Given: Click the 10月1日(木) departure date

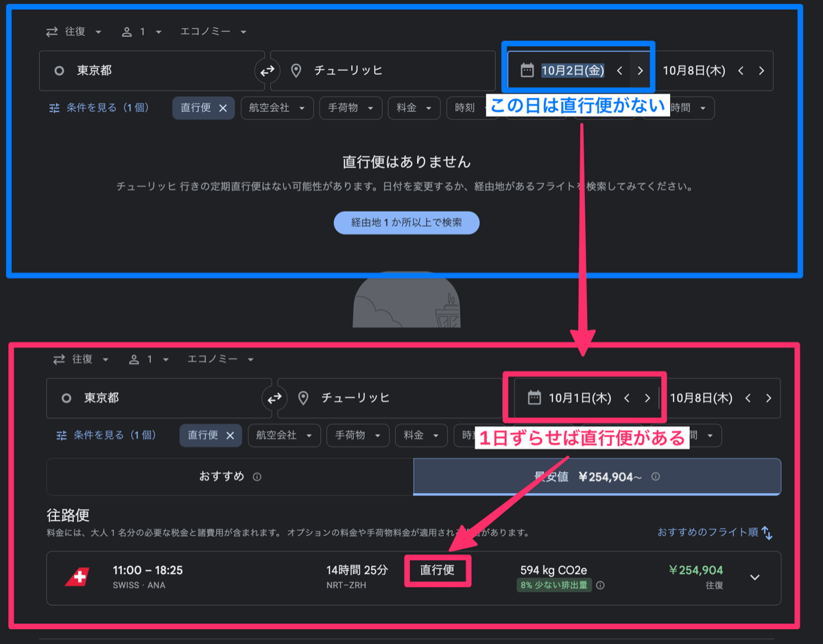Looking at the screenshot, I should pos(580,398).
